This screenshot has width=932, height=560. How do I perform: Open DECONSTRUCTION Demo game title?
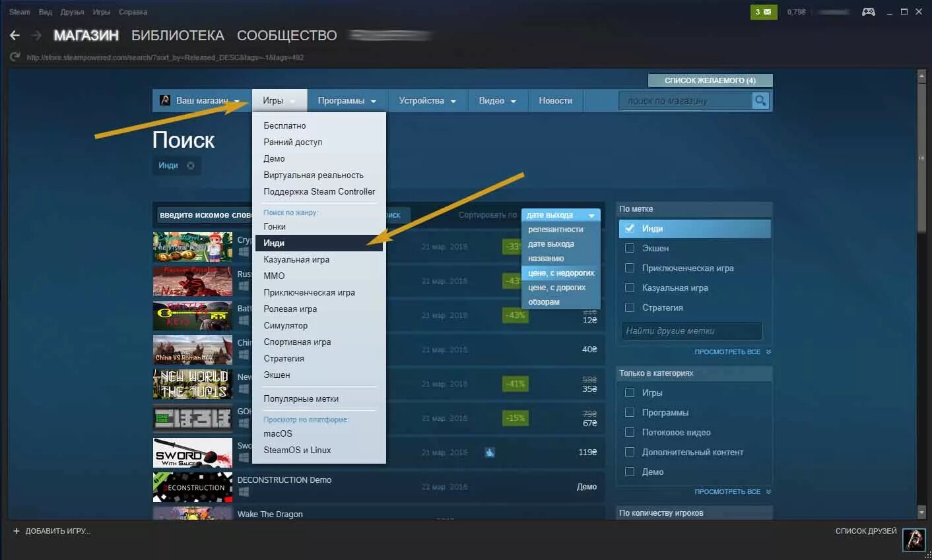point(284,480)
